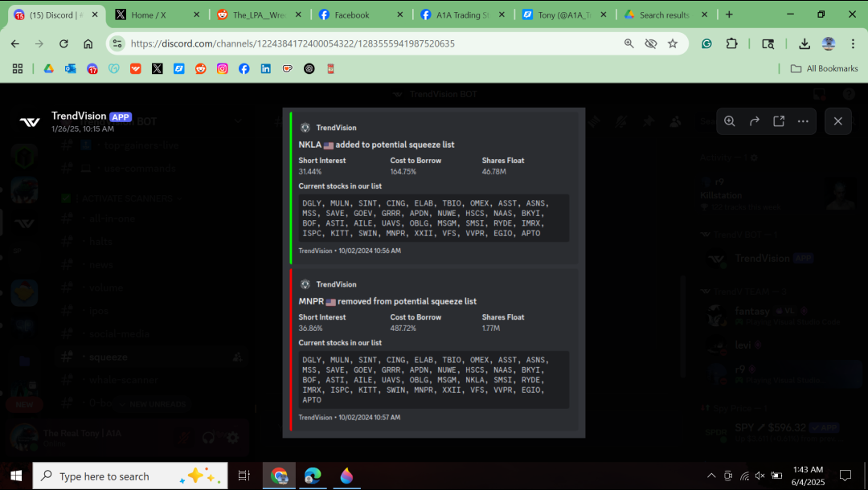The height and width of the screenshot is (490, 868).
Task: Open All Bookmarks folder
Action: [824, 68]
